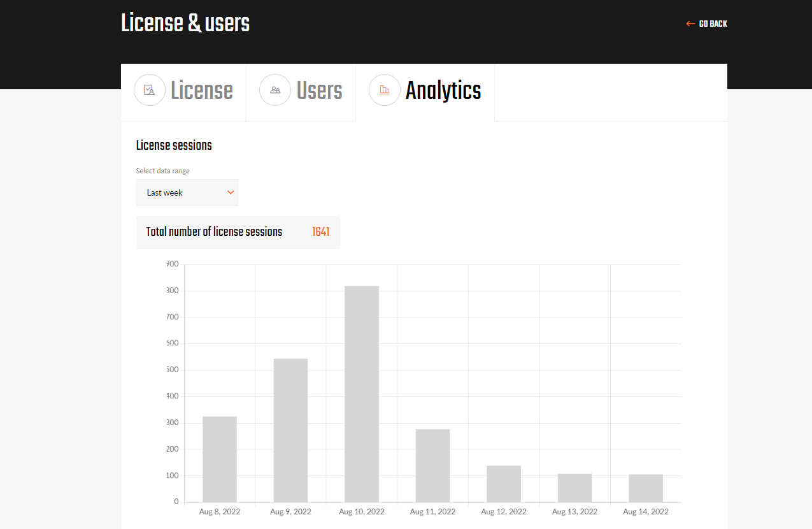Click the orange chevron in the date range selector
Viewport: 812px width, 529px height.
pos(230,192)
